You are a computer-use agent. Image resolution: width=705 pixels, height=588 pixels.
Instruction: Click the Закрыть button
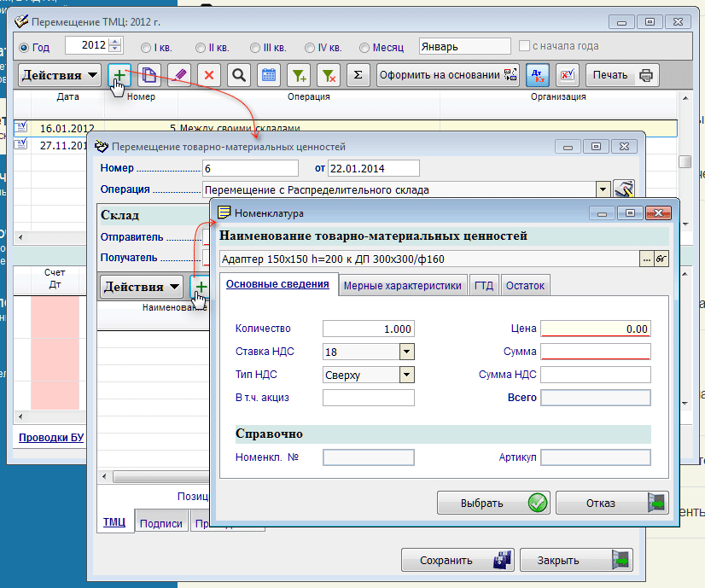tap(576, 560)
